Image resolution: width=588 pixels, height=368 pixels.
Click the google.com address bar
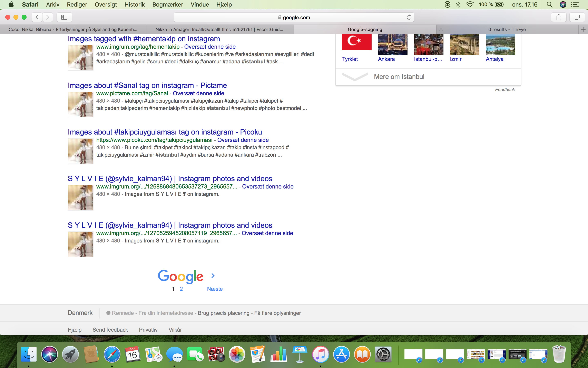point(294,17)
